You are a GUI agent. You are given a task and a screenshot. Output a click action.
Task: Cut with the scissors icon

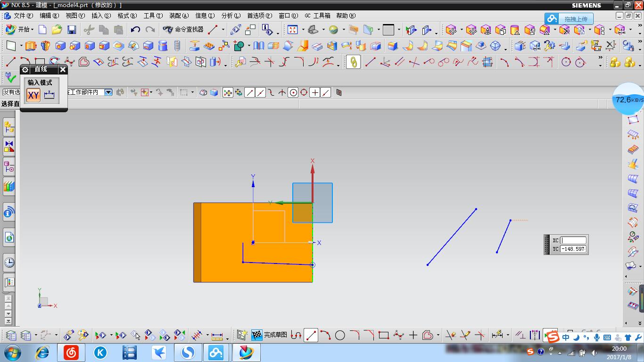click(x=89, y=30)
